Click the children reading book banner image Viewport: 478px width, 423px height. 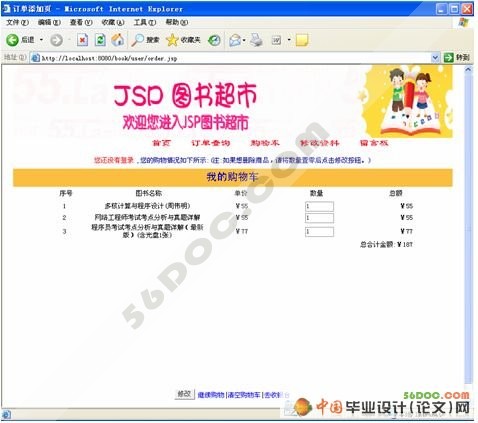(x=406, y=101)
